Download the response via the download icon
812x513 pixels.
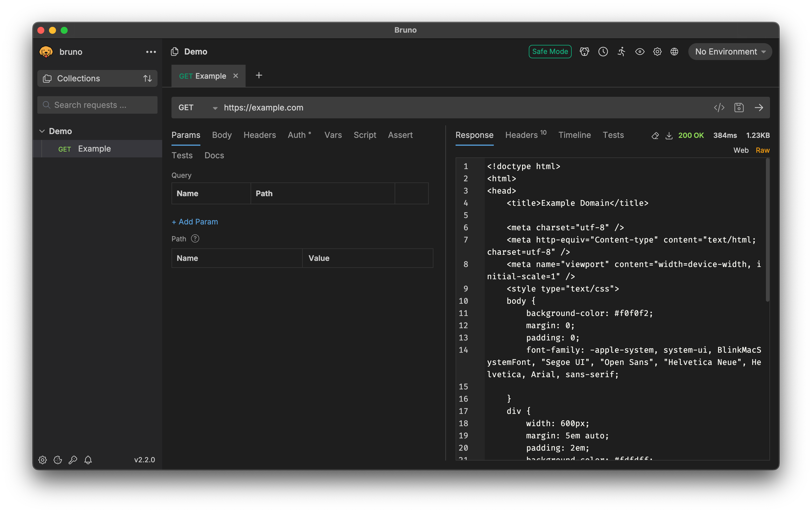tap(669, 135)
